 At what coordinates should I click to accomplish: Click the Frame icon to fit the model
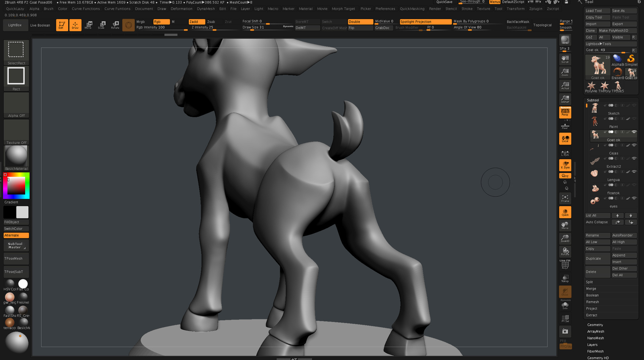tap(565, 198)
